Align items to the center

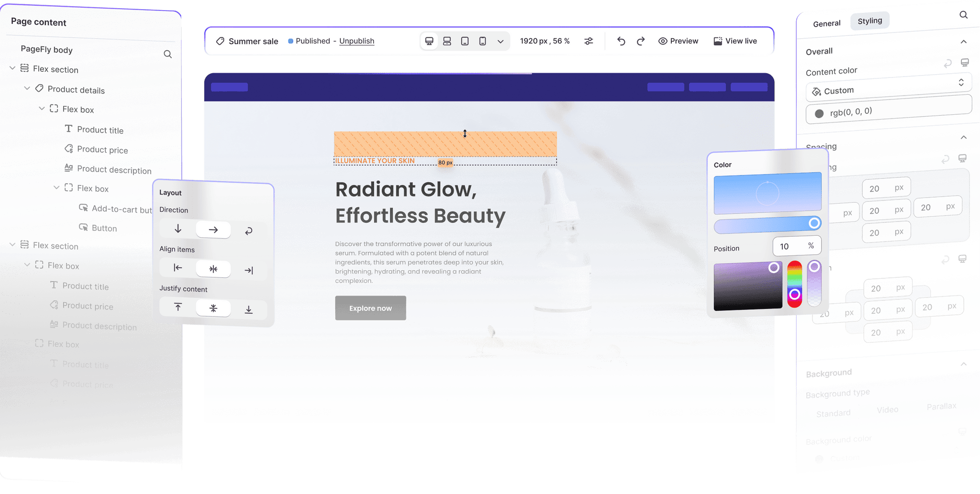(213, 269)
